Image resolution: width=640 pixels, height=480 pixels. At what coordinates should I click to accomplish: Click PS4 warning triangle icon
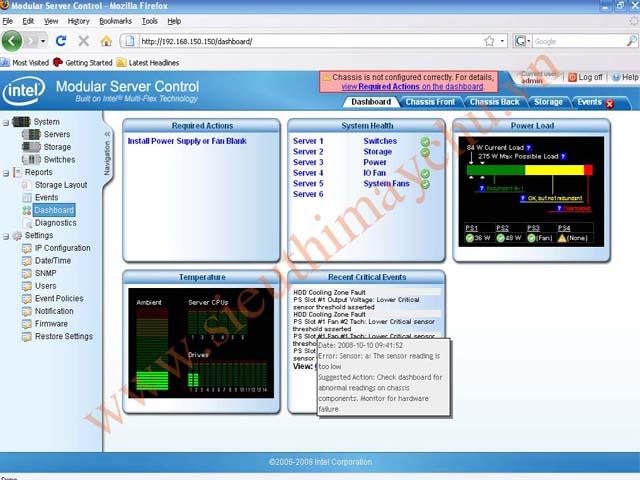(562, 238)
